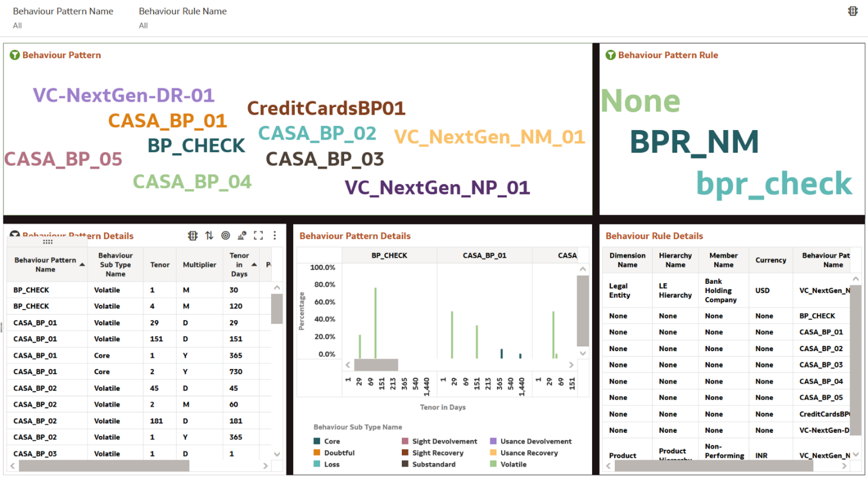Viewport: 868px width, 477px height.
Task: Click the Usance Recovery legend swatch
Action: tap(493, 453)
